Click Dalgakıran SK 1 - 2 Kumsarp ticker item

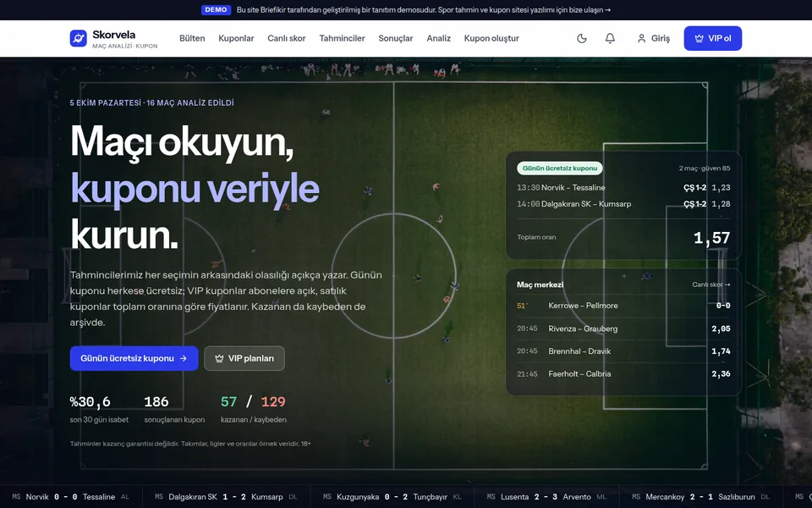click(227, 497)
